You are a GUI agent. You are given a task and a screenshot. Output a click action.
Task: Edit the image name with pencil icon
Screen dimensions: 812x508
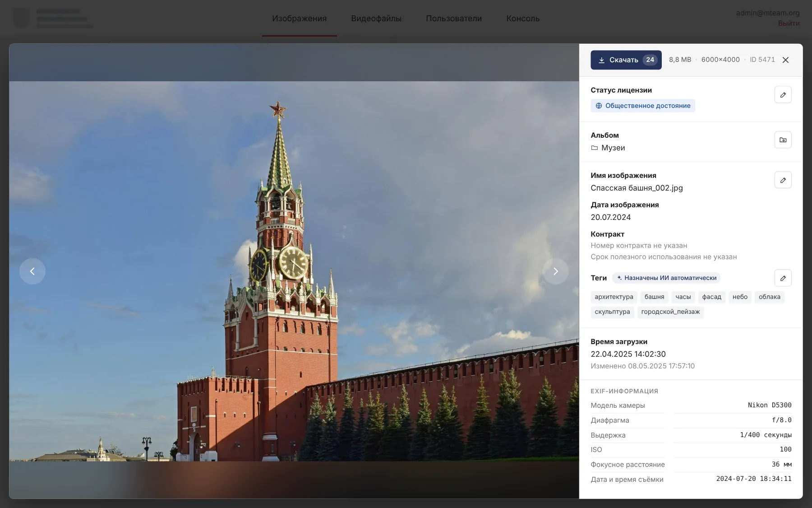(783, 180)
